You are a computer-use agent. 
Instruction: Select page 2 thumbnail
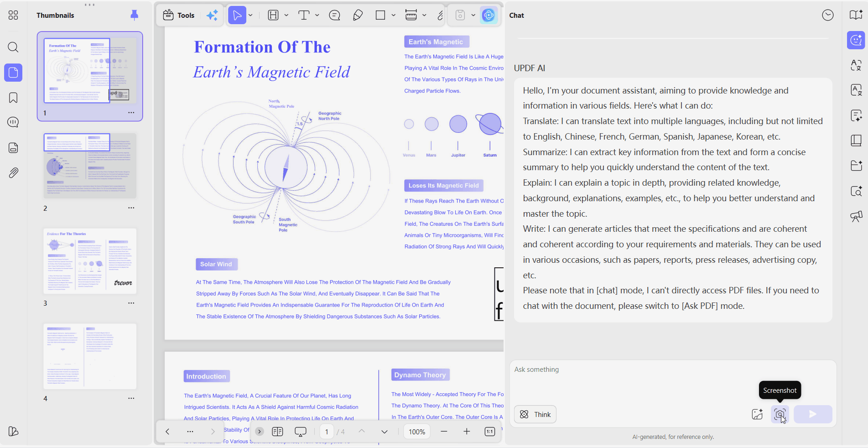click(90, 166)
